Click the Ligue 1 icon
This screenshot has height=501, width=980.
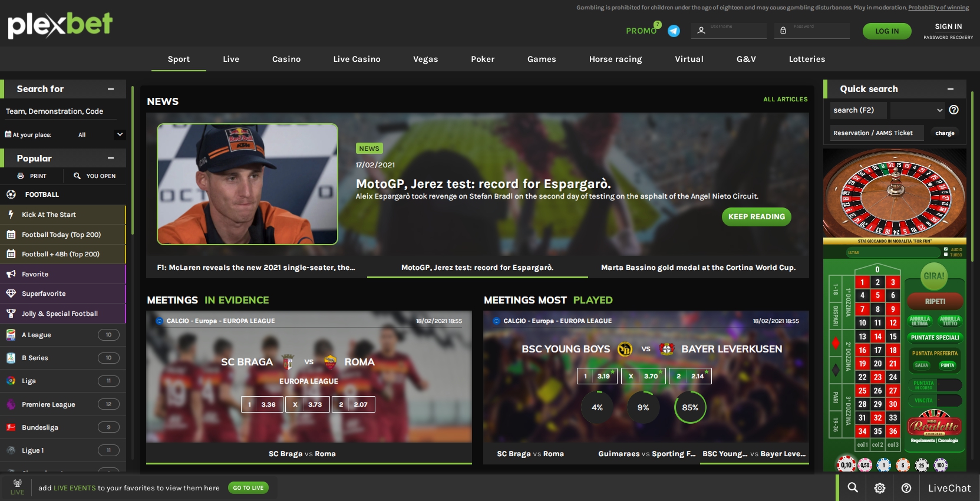(x=11, y=450)
